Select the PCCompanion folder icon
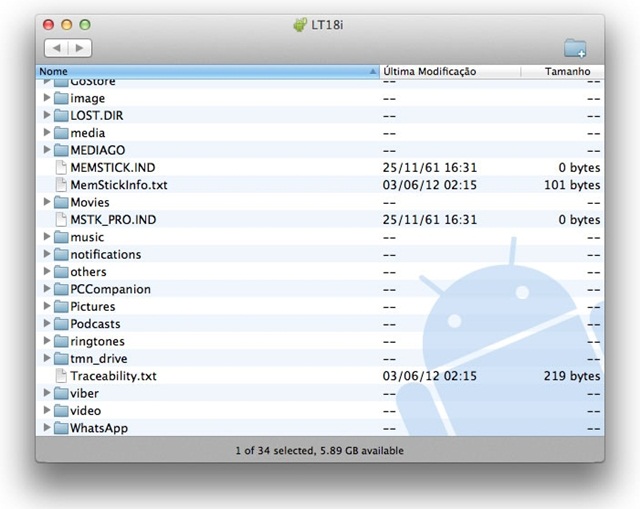Viewport: 640px width, 509px height. pyautogui.click(x=61, y=289)
